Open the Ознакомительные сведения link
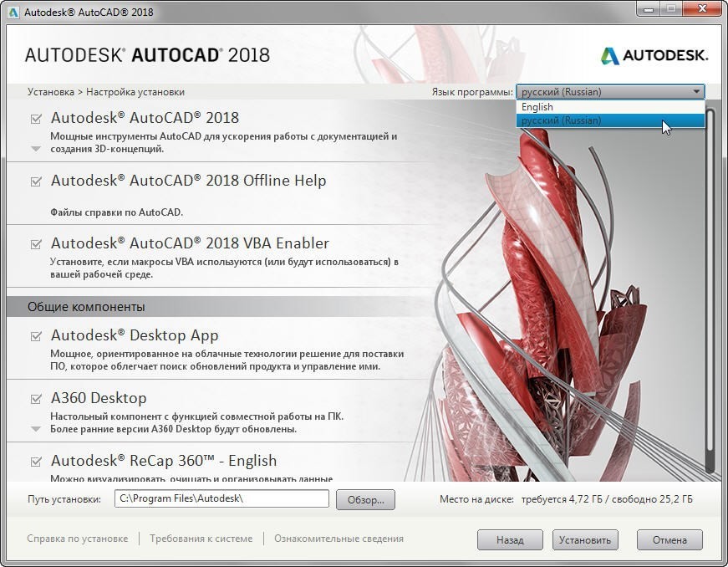Viewport: 728px width, 567px height. pyautogui.click(x=339, y=539)
